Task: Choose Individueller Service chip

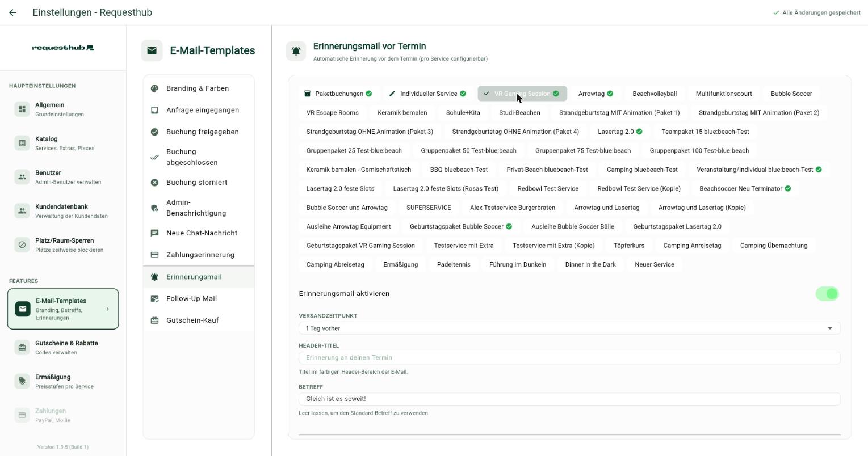Action: [x=427, y=94]
